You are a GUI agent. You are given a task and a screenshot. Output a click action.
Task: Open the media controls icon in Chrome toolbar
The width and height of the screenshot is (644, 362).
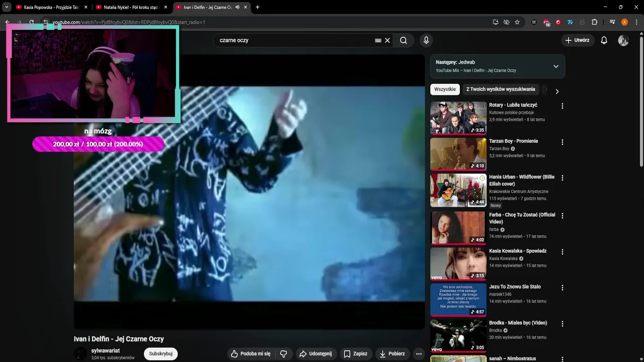(x=612, y=22)
